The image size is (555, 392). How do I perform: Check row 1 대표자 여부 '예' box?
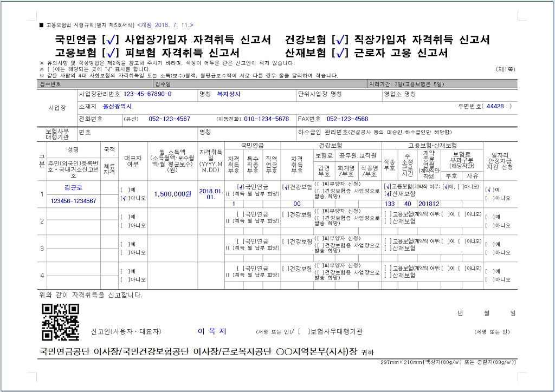pyautogui.click(x=124, y=190)
